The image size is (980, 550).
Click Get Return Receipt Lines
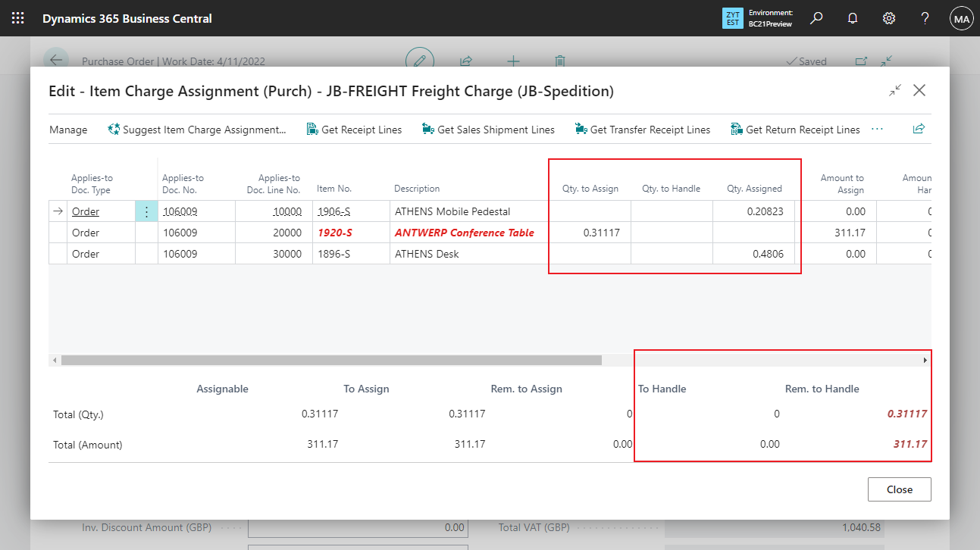(795, 130)
